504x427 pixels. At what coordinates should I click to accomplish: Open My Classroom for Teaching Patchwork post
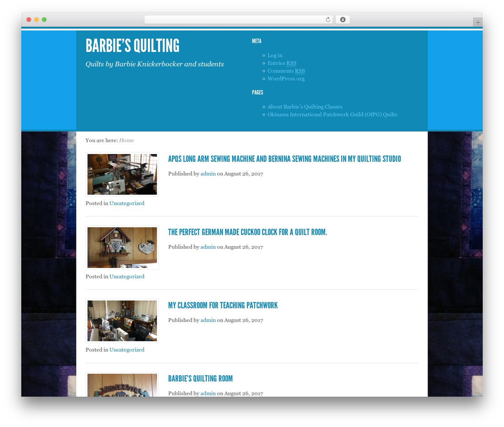(x=223, y=306)
